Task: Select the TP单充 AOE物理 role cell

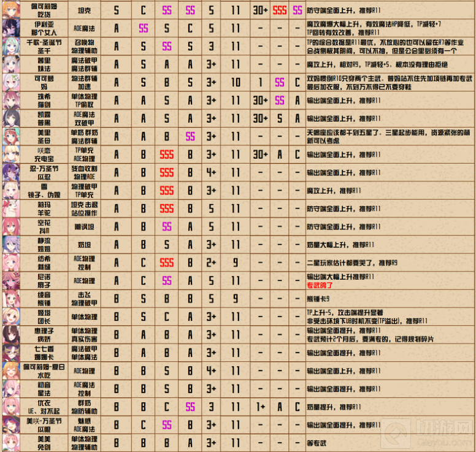Action: click(85, 155)
